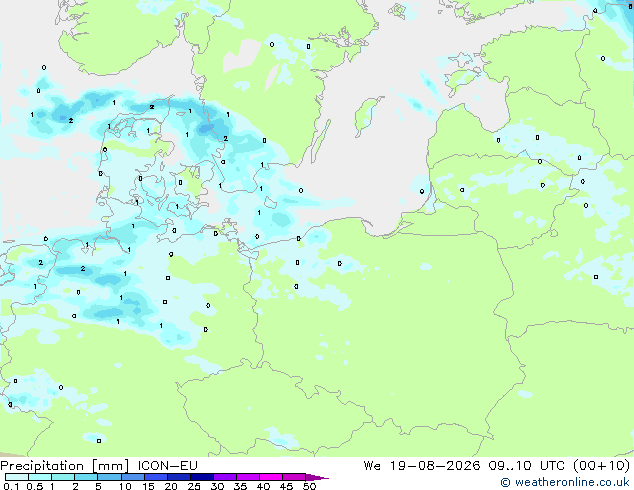The width and height of the screenshot is (634, 490).
Task: Select the 0.1–0.5 mm legend color swatch
Action: [17, 477]
